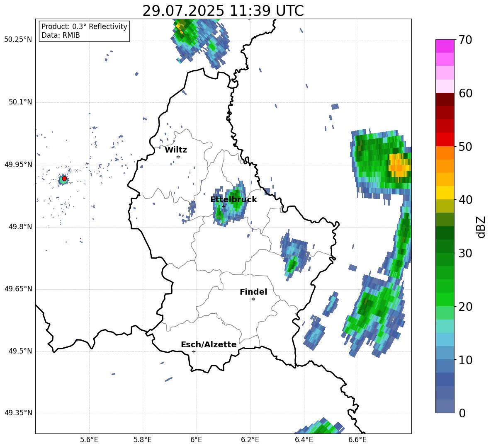Click the 'Product: 0.3° Reflectivity' label
Viewport: 491px width, 448px height.
(84, 26)
